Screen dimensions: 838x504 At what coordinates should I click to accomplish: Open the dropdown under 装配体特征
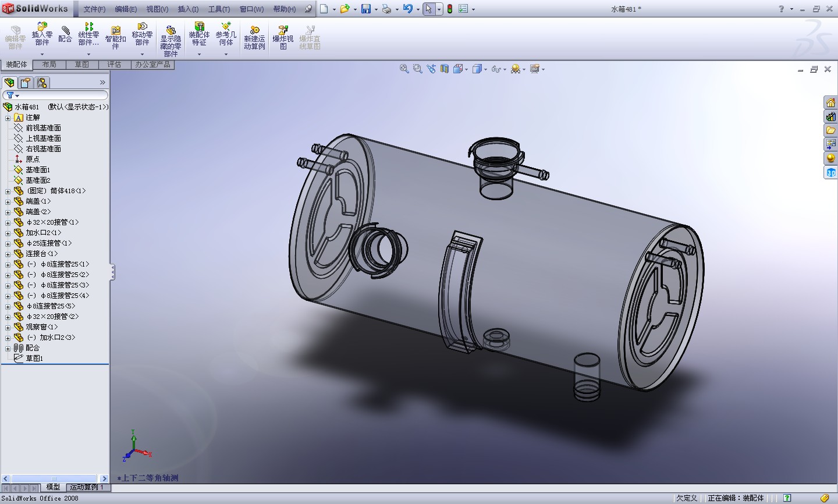(199, 54)
